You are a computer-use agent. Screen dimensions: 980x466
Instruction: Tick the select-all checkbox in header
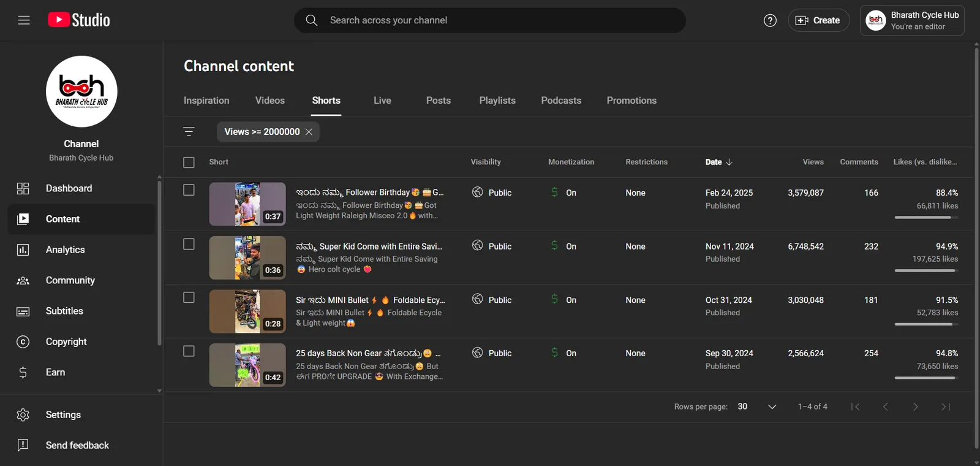tap(189, 162)
